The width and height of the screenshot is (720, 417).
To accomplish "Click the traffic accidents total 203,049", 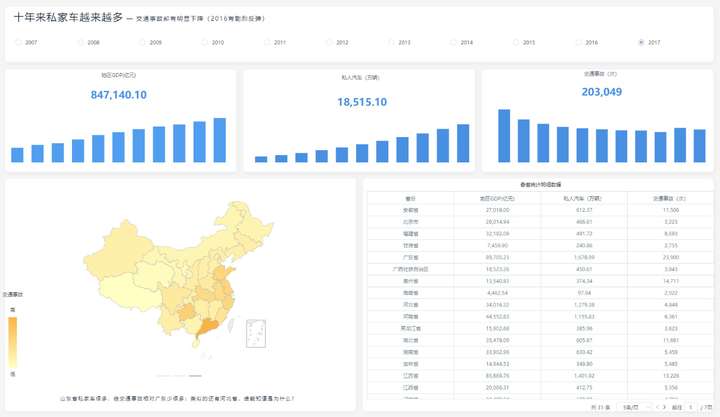I will [x=602, y=92].
